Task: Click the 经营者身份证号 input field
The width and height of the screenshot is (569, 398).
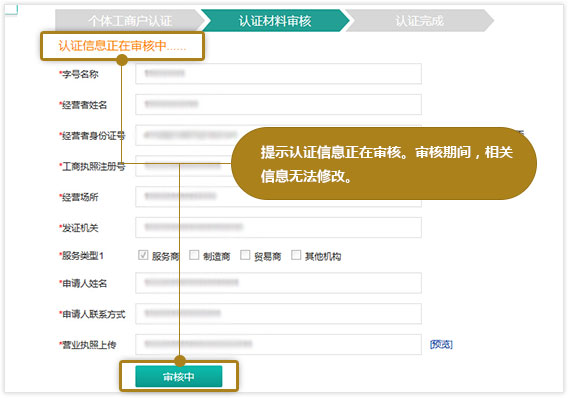Action: click(278, 135)
